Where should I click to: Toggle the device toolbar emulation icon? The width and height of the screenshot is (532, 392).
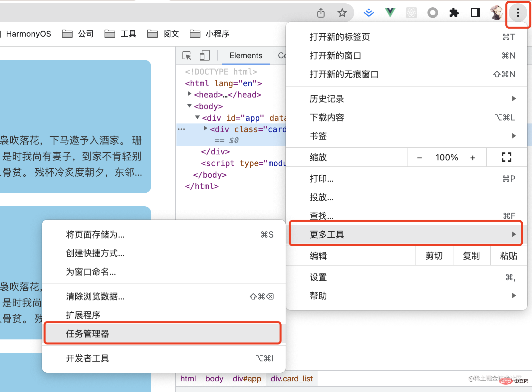[x=204, y=56]
